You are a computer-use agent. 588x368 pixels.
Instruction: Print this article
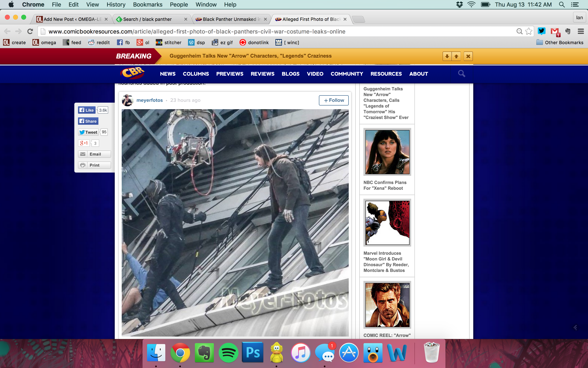click(94, 165)
